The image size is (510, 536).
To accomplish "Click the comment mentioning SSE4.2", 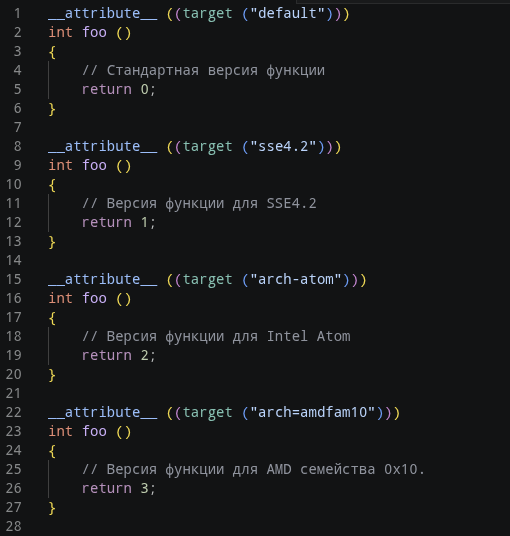I will click(199, 203).
